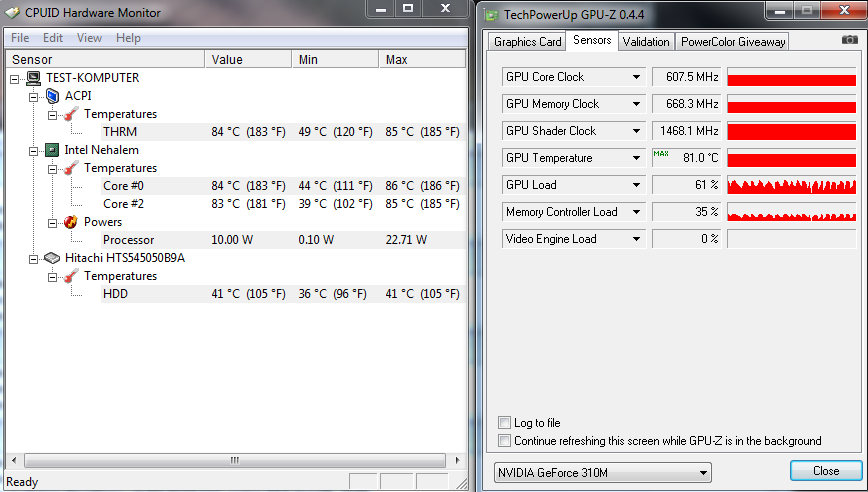
Task: Click the 81.0 °C temperature value field
Action: [x=686, y=158]
